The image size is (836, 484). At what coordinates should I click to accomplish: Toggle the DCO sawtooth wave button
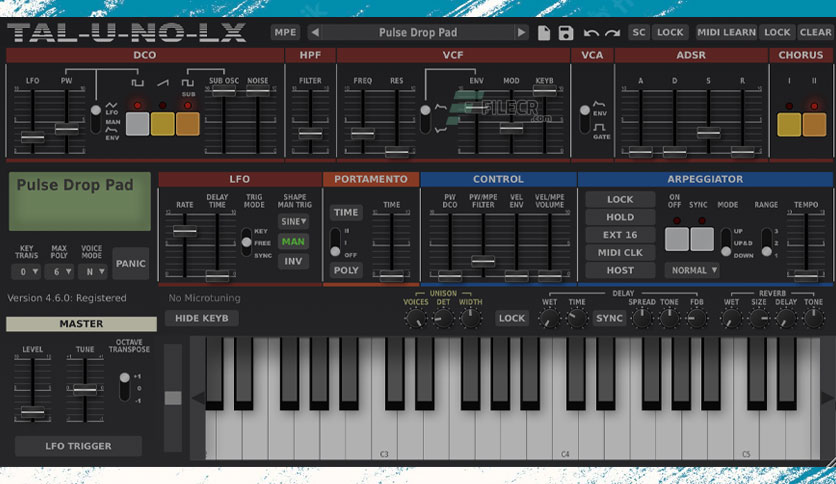163,124
